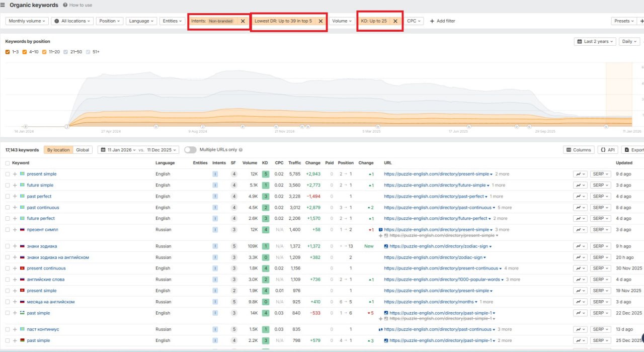This screenshot has width=644, height=352.
Task: Click Add filter button
Action: [442, 21]
